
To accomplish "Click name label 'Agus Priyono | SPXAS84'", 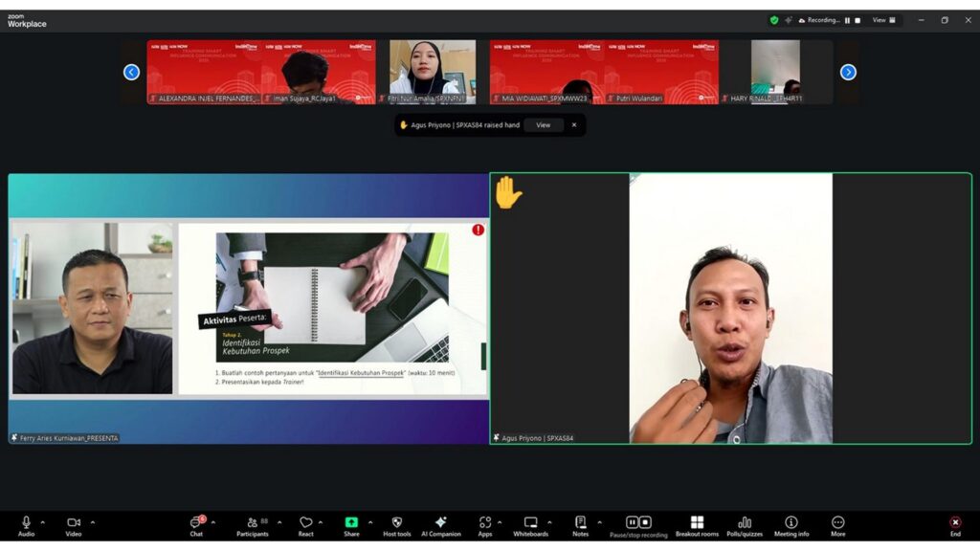I will (538, 438).
